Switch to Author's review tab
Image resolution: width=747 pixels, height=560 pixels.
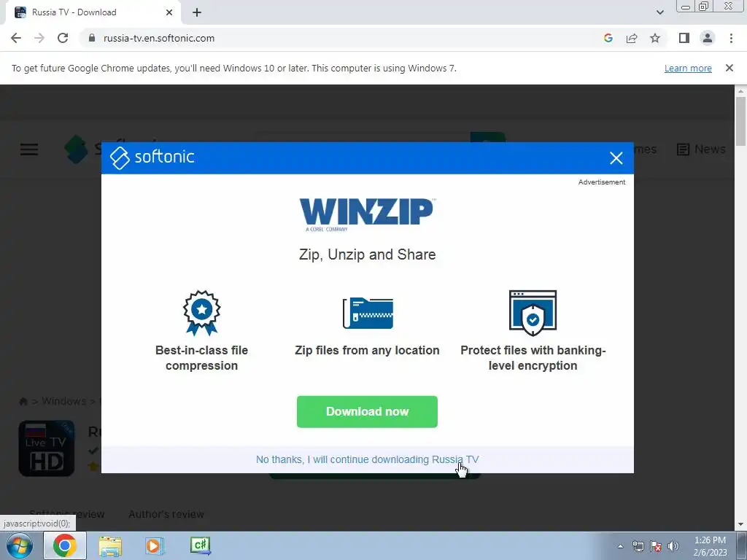pos(166,514)
